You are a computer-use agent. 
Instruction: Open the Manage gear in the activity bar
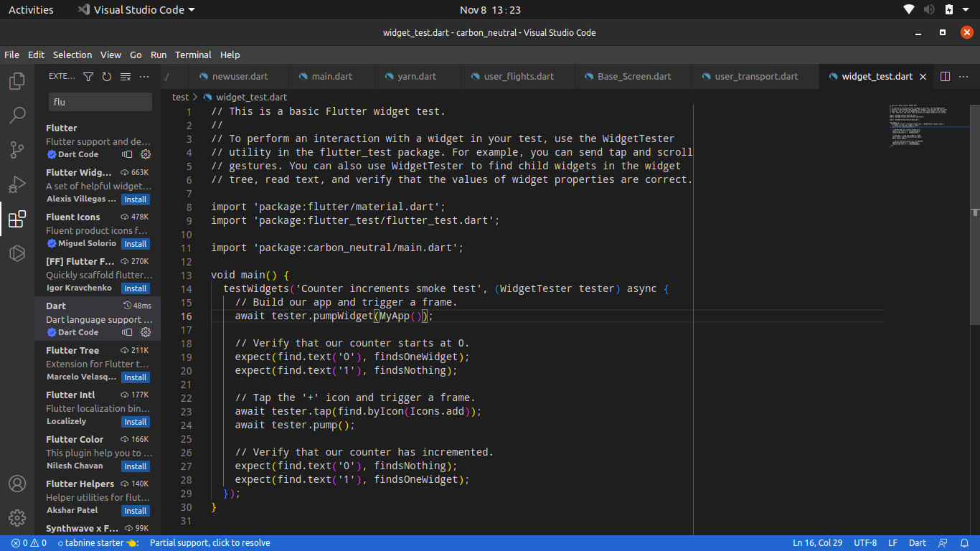[17, 518]
